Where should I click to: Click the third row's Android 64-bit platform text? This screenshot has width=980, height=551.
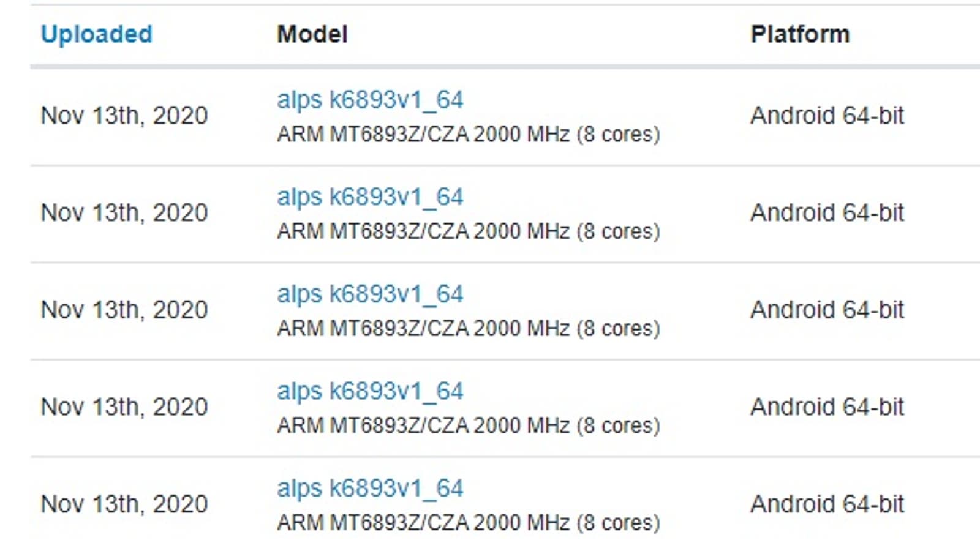827,310
